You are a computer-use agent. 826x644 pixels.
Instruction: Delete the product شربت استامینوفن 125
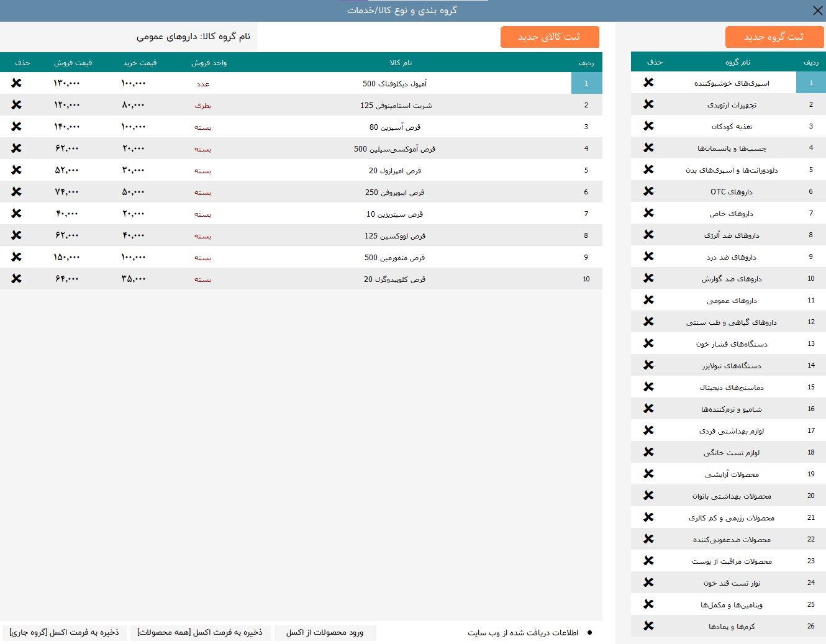16,105
